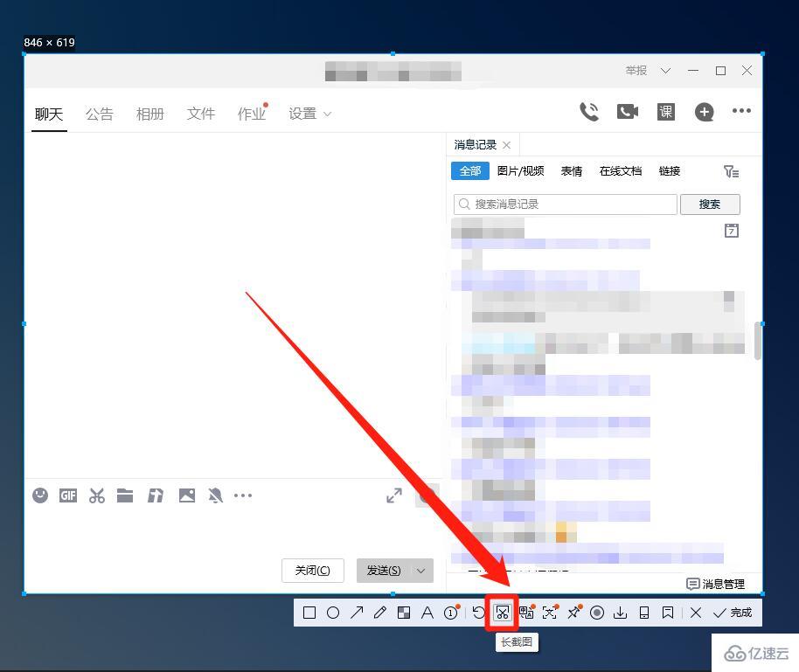The image size is (799, 672).
Task: Open the emoji picker
Action: click(x=40, y=495)
